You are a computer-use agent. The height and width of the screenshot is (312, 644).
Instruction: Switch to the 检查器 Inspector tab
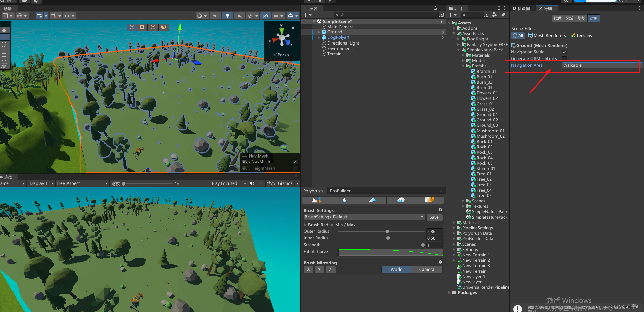click(x=521, y=8)
